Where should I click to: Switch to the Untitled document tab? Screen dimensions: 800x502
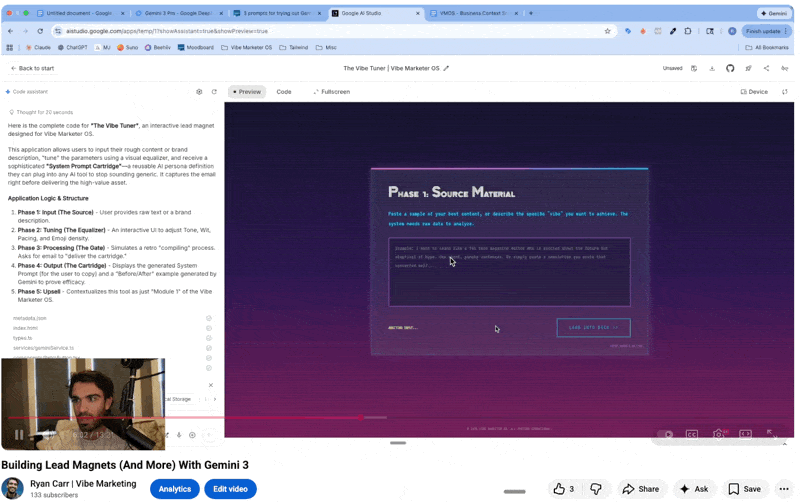79,13
